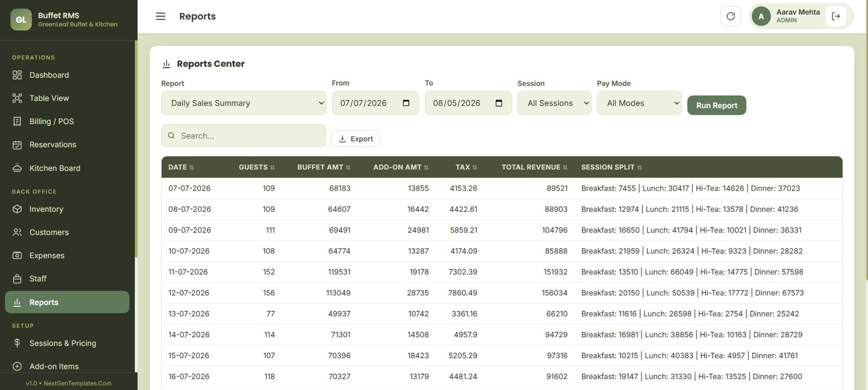
Task: Click the Billing / POS receipt icon
Action: point(17,122)
